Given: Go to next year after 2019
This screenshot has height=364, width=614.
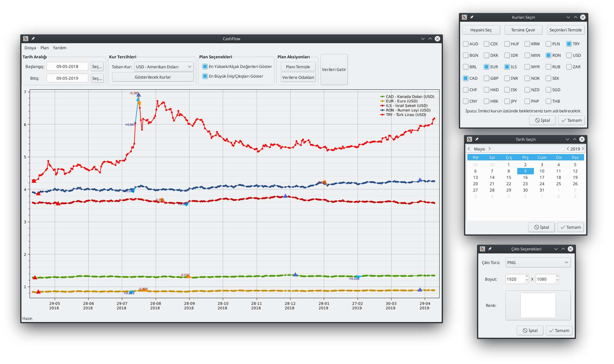Looking at the screenshot, I should pyautogui.click(x=583, y=149).
